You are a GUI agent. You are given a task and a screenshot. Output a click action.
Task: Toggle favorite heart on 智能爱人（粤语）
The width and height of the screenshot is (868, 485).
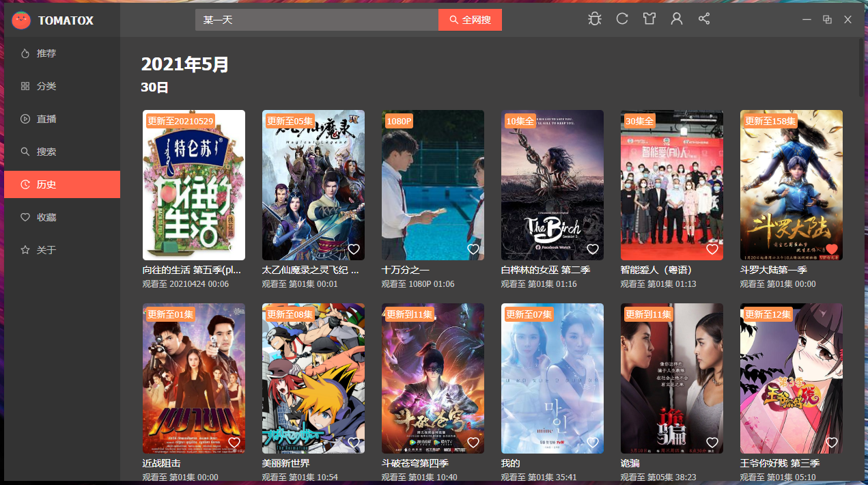pyautogui.click(x=712, y=249)
